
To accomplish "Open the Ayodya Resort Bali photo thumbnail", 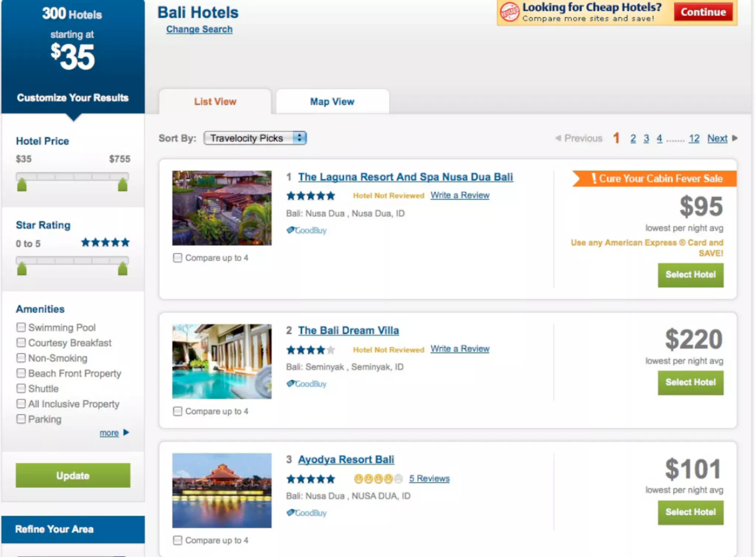I will pos(221,491).
